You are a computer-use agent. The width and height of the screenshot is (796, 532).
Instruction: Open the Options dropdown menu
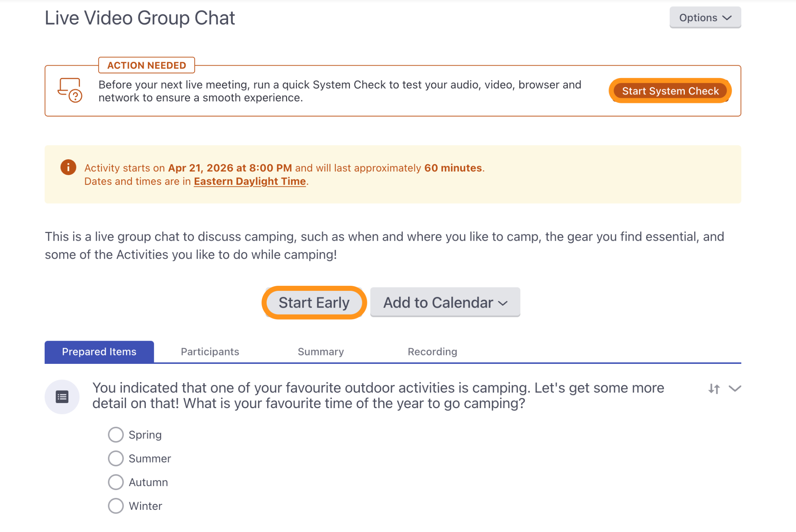point(705,17)
